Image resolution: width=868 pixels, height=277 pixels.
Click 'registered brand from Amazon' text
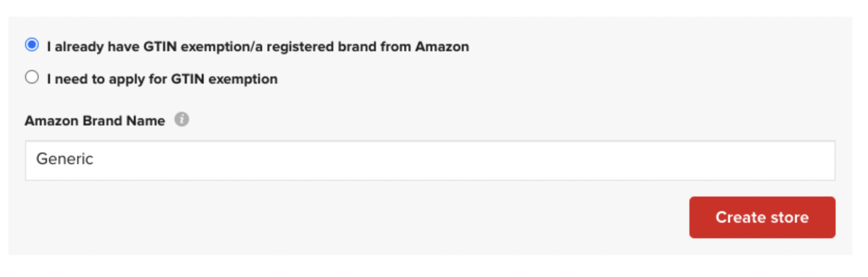[368, 47]
